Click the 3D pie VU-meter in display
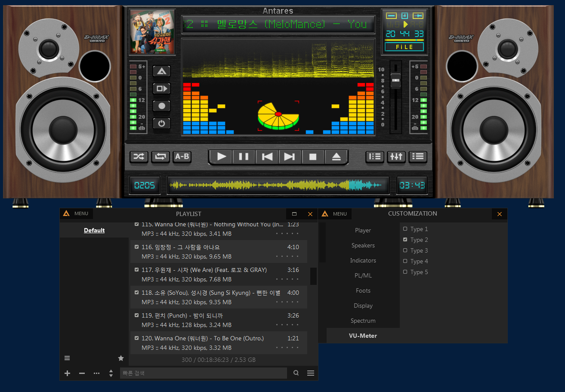Image resolution: width=565 pixels, height=392 pixels. click(278, 116)
